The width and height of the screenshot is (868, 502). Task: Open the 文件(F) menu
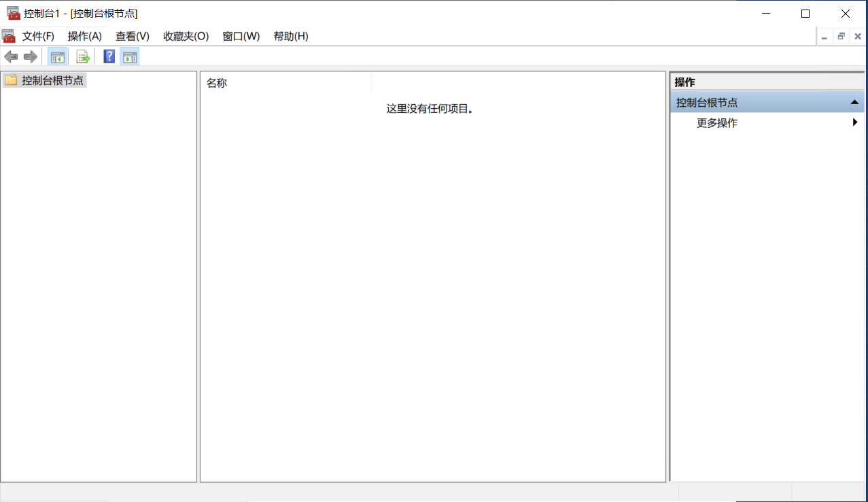click(38, 36)
